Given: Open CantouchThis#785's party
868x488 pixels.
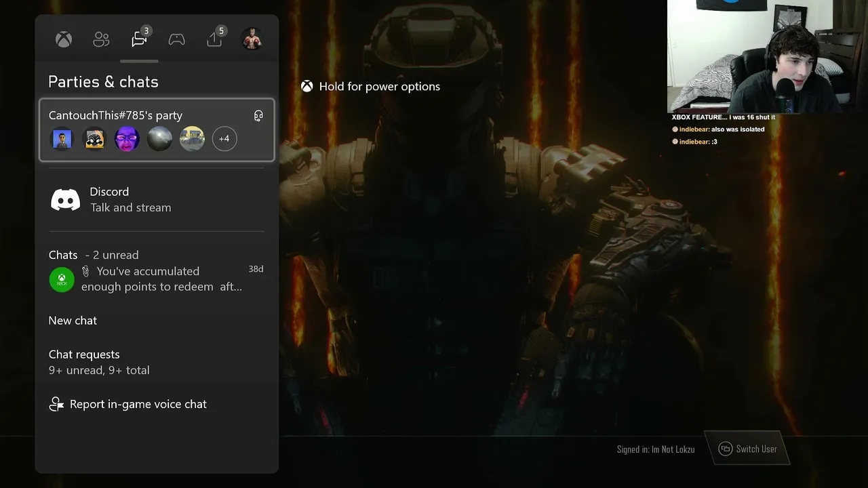Looking at the screenshot, I should click(157, 130).
